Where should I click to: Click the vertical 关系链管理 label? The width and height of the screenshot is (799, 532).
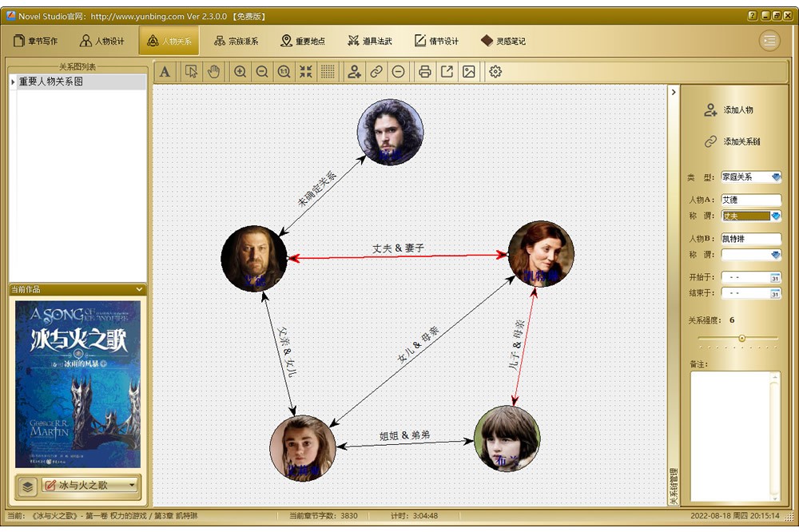coord(674,486)
